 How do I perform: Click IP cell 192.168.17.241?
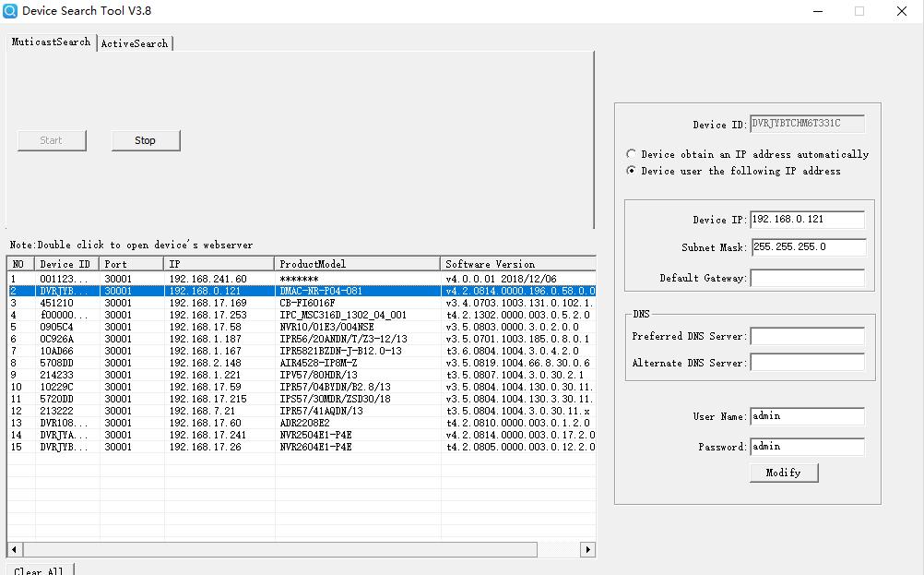pos(208,436)
